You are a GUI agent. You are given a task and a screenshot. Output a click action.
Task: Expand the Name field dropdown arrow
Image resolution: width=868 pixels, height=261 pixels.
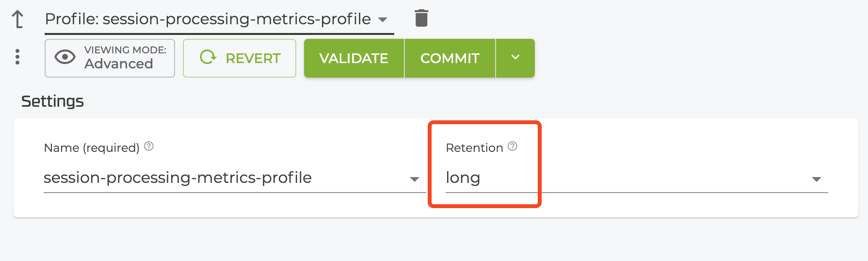(x=414, y=179)
